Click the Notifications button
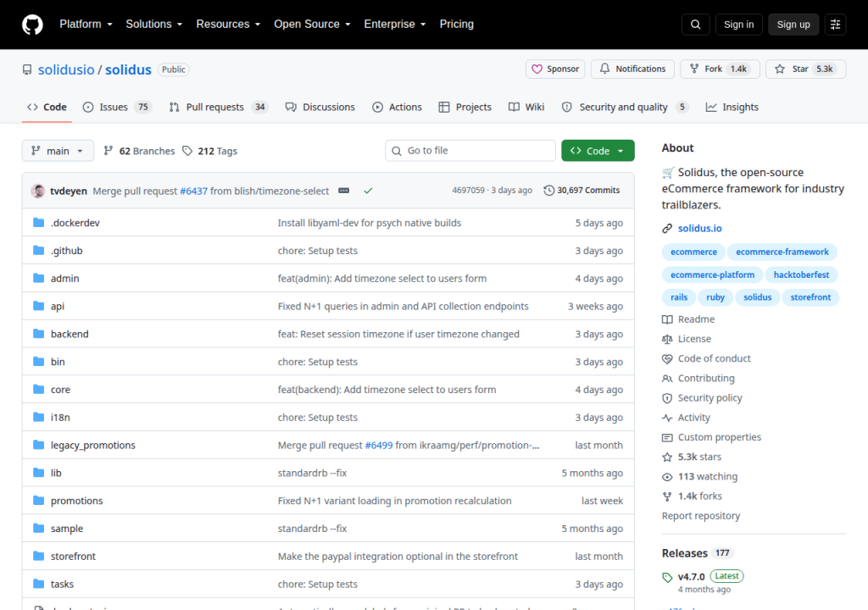The image size is (868, 610). (x=632, y=69)
